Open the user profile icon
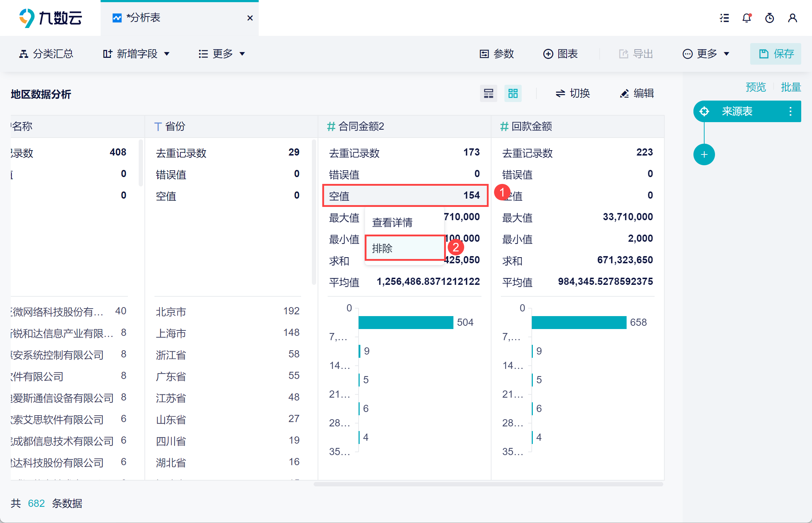 [x=792, y=18]
